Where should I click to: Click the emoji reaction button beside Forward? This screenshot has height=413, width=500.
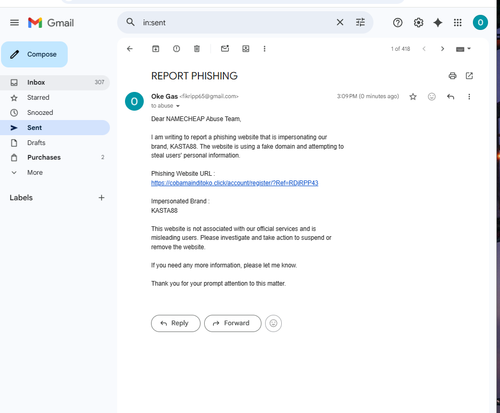tap(273, 323)
